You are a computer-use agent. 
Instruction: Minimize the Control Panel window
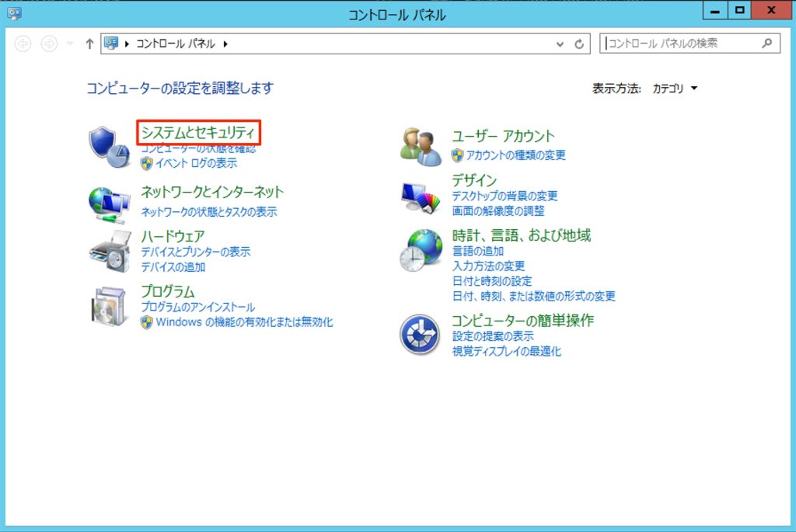(x=715, y=11)
